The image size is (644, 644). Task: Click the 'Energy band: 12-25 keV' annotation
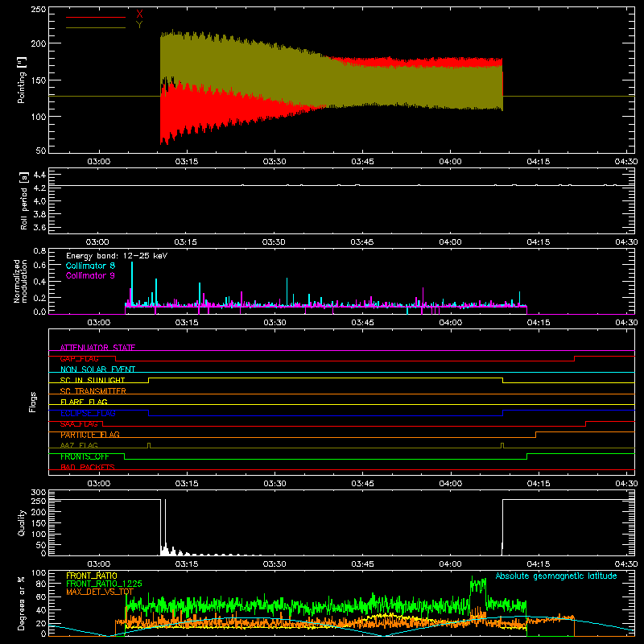[x=117, y=256]
